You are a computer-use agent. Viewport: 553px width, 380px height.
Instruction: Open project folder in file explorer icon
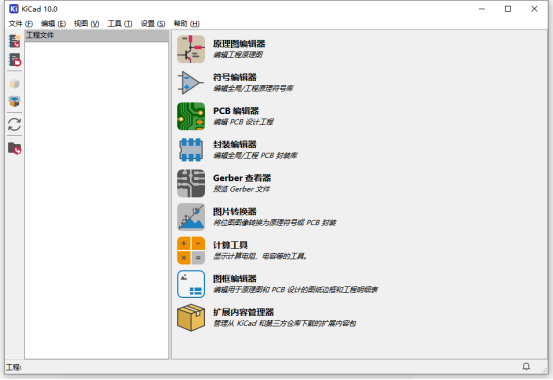[x=14, y=148]
